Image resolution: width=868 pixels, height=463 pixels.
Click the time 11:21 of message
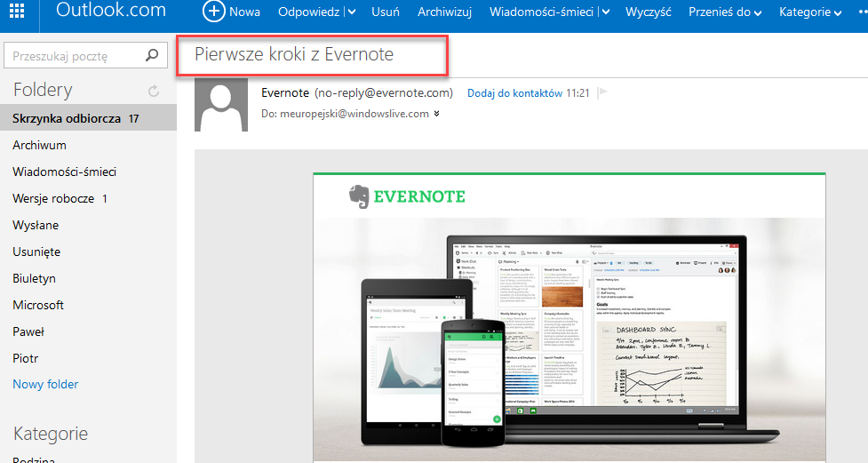[x=578, y=93]
